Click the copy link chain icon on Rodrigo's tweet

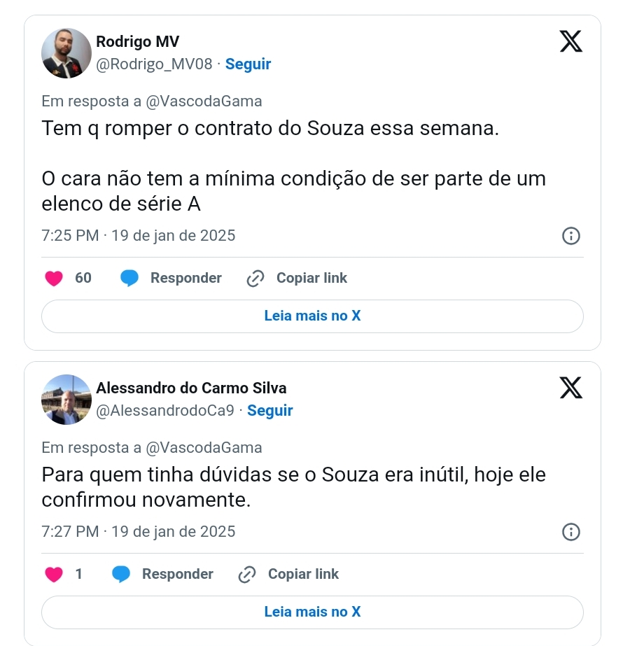(x=255, y=279)
